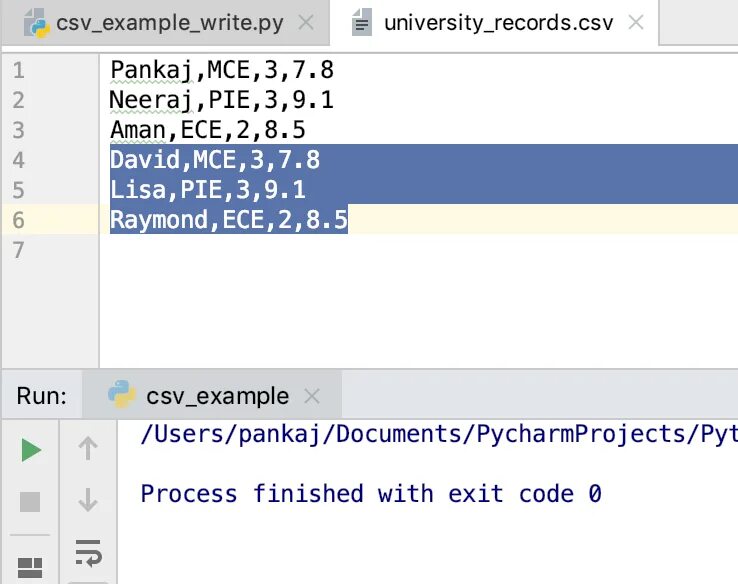
Task: Toggle the soft-wrap icon in Run panel
Action: pos(88,551)
